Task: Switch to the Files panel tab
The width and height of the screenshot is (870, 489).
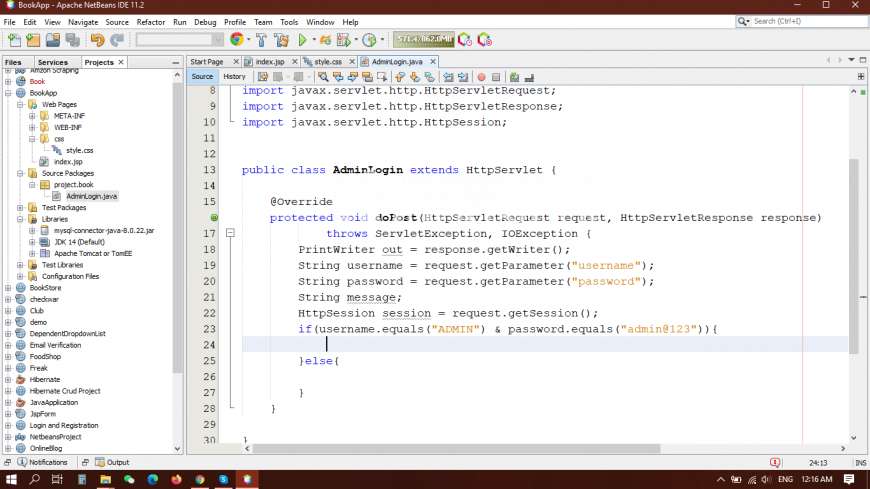Action: point(13,62)
